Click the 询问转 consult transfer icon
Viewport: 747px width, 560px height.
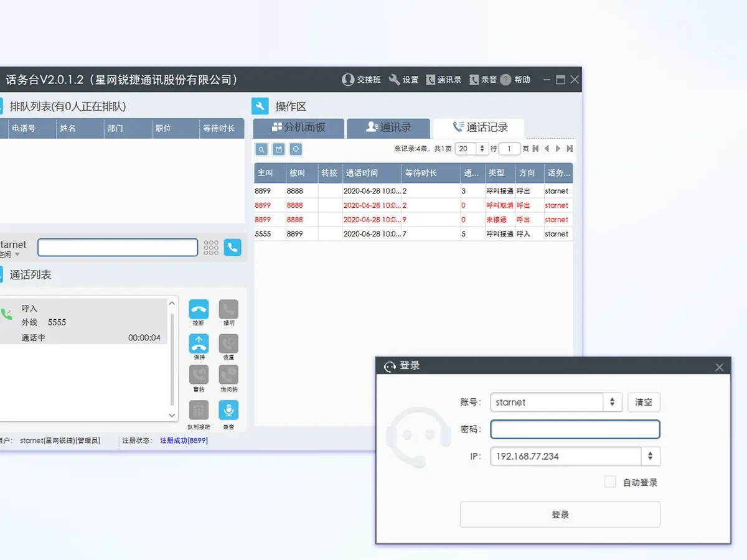click(x=228, y=375)
